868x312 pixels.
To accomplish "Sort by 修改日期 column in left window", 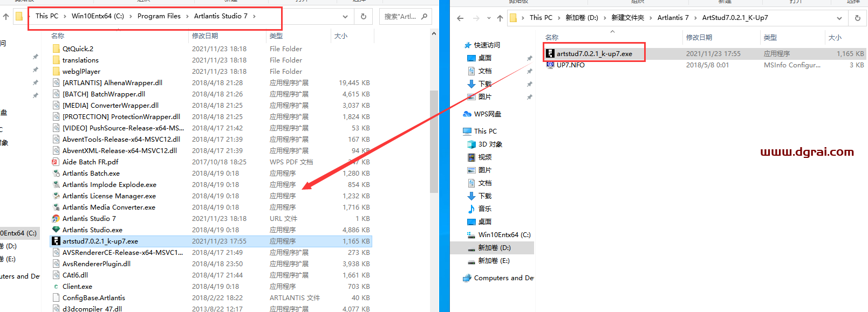I will (x=205, y=36).
